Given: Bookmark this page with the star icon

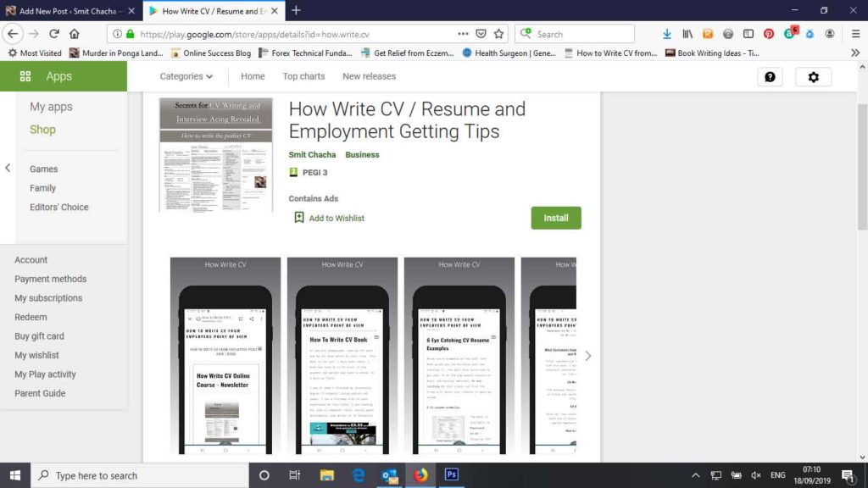Looking at the screenshot, I should coord(498,34).
